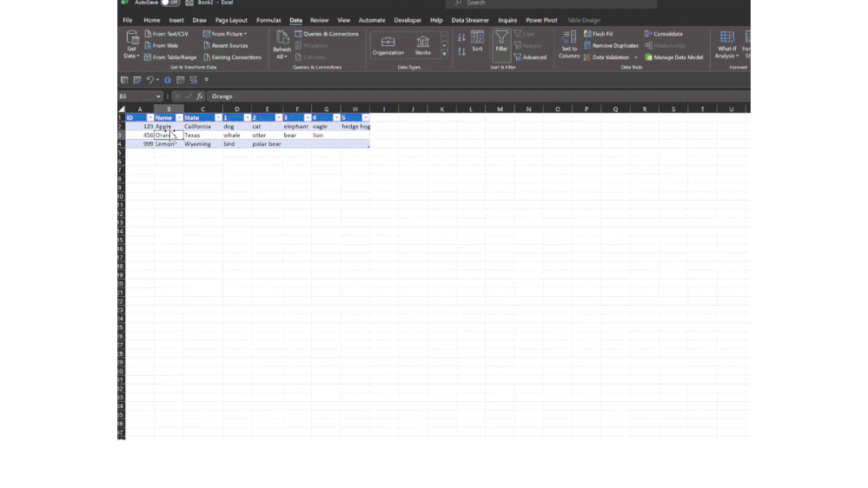Open filter dropdown for column 1 header
The width and height of the screenshot is (868, 488).
click(247, 118)
